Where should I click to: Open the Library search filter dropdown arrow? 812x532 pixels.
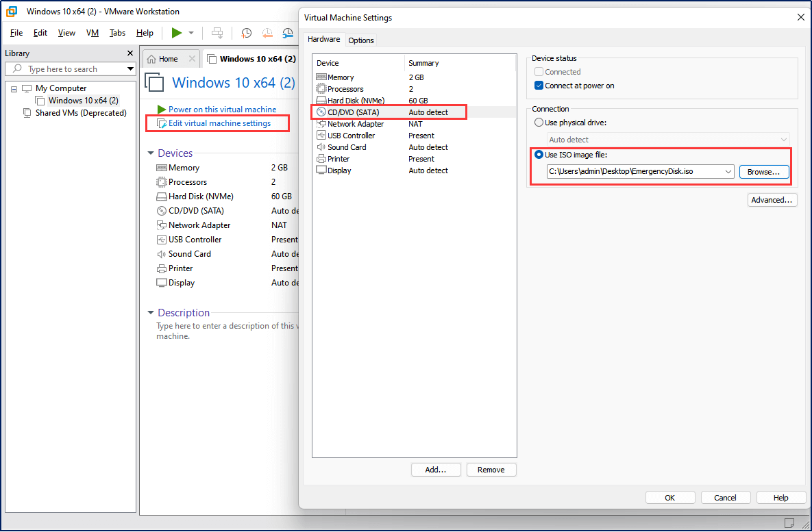click(x=130, y=69)
